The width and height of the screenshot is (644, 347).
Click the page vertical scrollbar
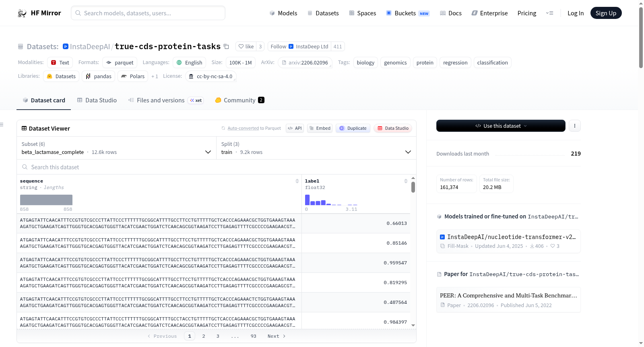[x=641, y=37]
